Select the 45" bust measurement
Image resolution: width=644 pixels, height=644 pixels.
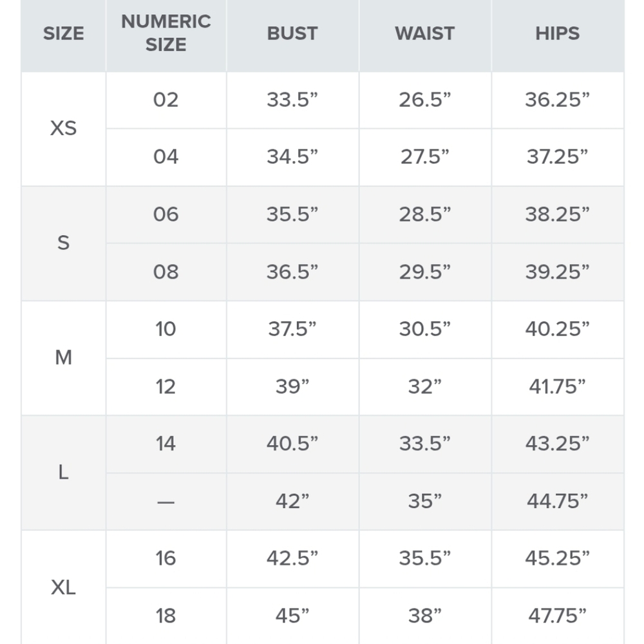coord(292,616)
